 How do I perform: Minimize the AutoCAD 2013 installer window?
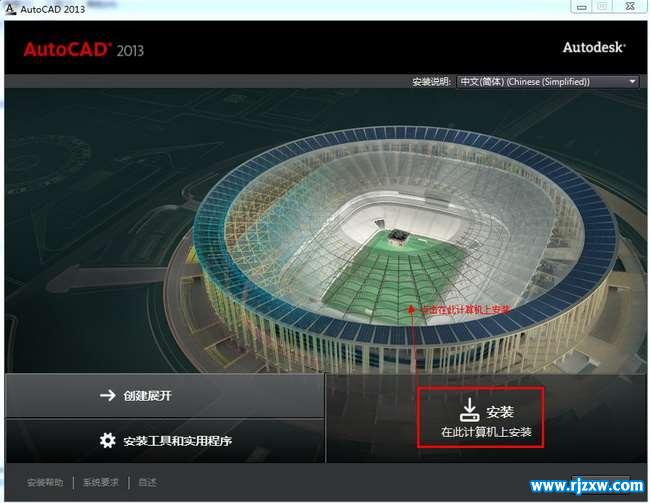pyautogui.click(x=581, y=7)
